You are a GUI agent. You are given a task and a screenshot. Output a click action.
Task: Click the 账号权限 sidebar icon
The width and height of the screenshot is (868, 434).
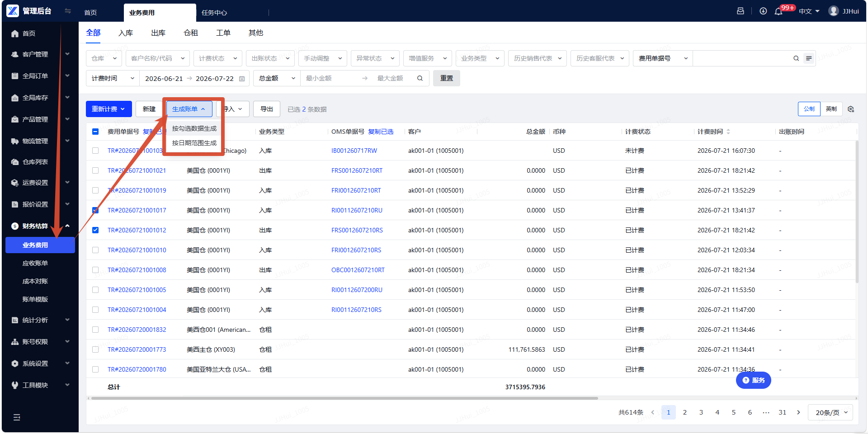pos(15,342)
